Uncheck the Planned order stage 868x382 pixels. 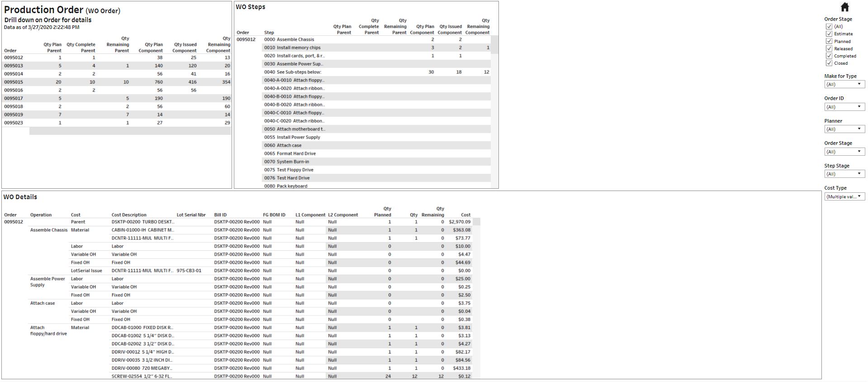click(x=829, y=41)
